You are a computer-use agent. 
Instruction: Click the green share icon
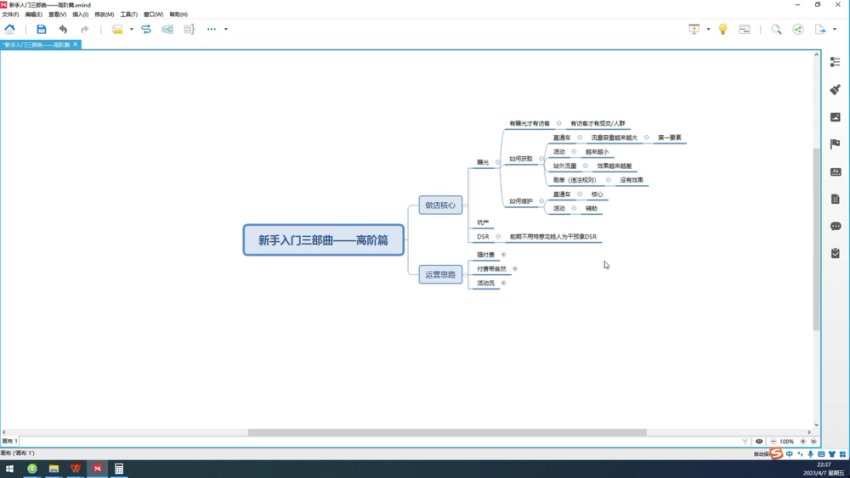[798, 30]
